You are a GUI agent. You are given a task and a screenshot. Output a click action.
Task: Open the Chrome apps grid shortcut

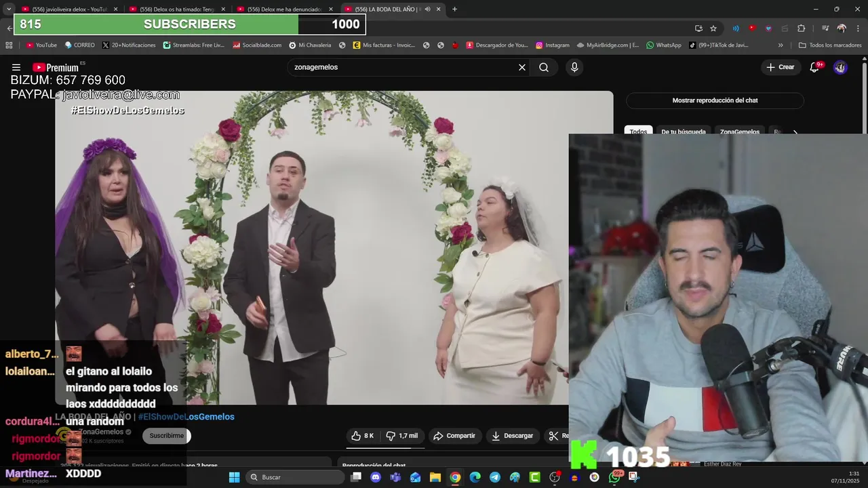click(x=9, y=45)
